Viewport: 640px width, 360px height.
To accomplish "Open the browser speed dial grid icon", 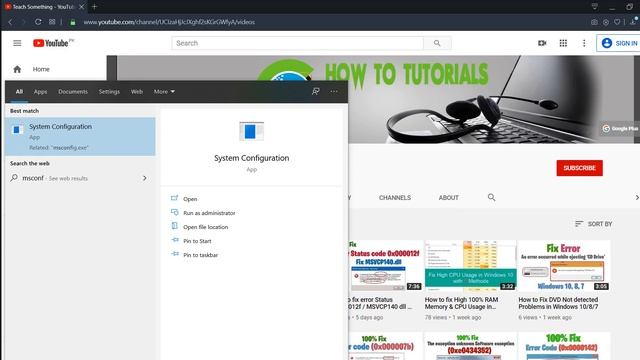I will (x=52, y=22).
